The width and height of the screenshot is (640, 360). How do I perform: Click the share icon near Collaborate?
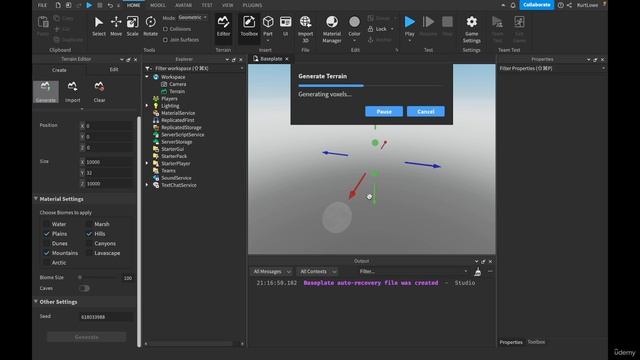tap(569, 5)
